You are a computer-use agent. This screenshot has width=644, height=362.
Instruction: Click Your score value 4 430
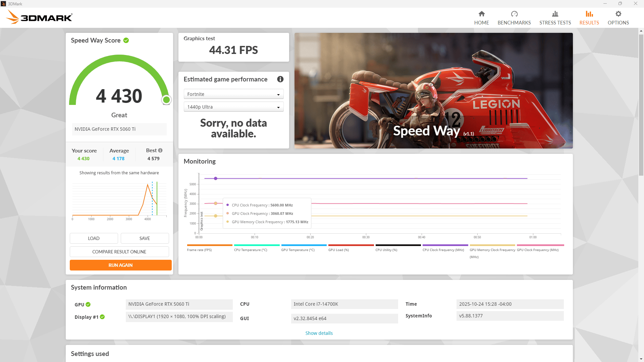click(x=84, y=159)
